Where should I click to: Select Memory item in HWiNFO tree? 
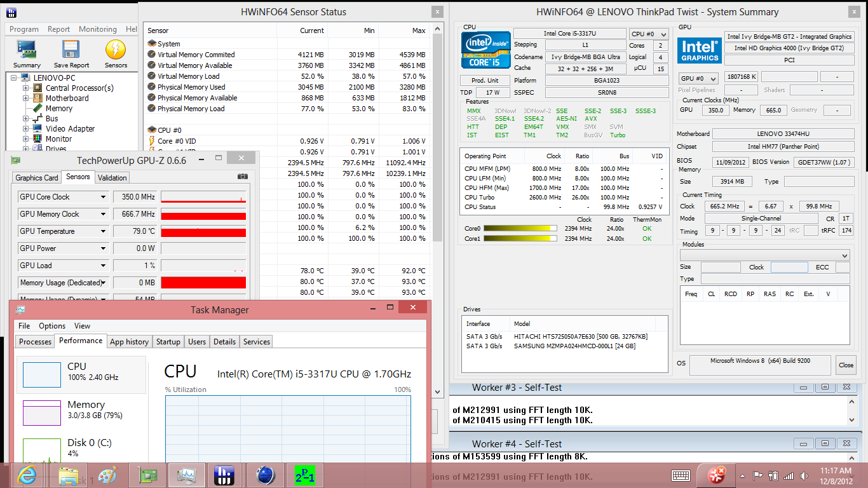[x=58, y=108]
